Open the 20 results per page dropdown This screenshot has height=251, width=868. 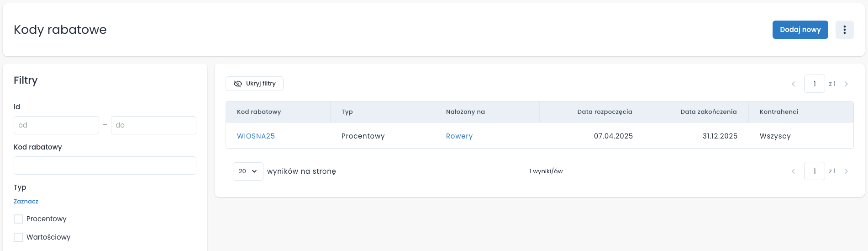[x=248, y=171]
